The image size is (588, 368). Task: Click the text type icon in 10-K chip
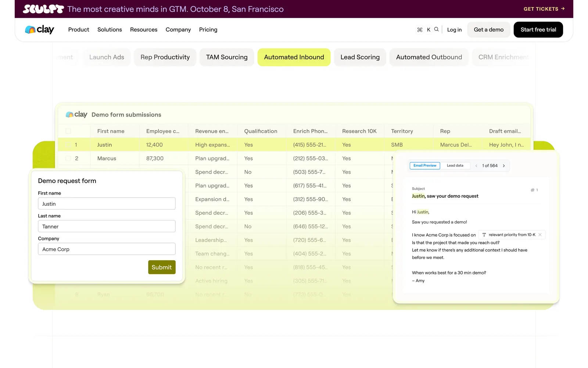[x=484, y=235]
